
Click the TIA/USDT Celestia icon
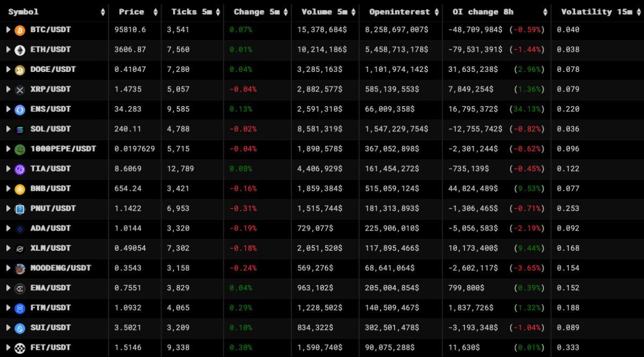(x=20, y=169)
